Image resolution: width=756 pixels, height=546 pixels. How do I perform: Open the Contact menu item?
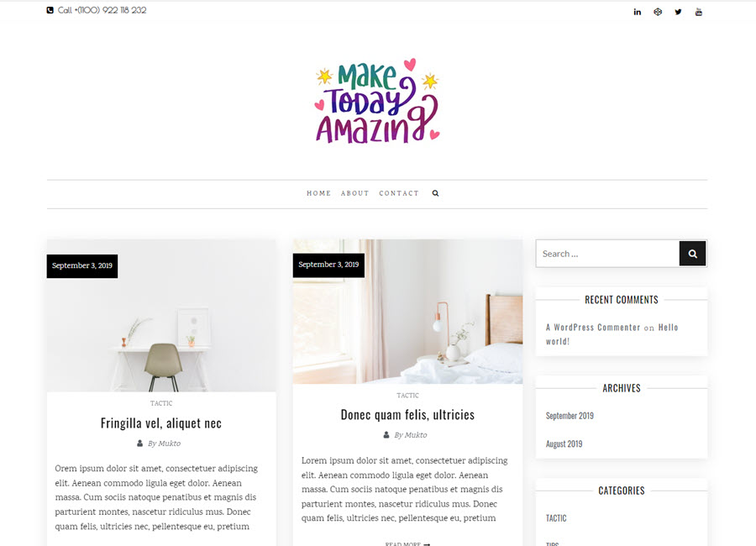click(x=399, y=193)
